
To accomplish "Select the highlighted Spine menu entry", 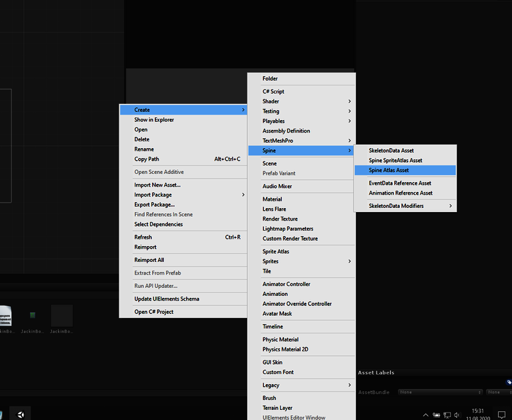I will (x=301, y=150).
